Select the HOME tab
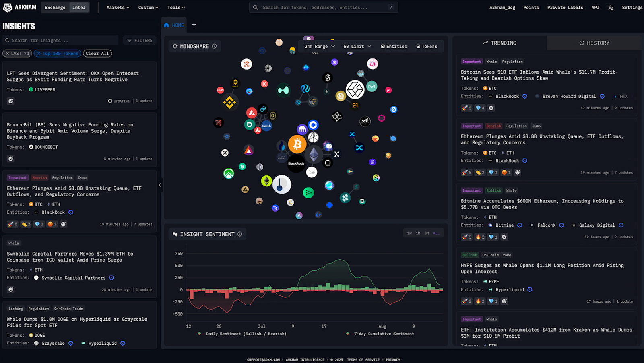The width and height of the screenshot is (644, 363). click(x=174, y=25)
